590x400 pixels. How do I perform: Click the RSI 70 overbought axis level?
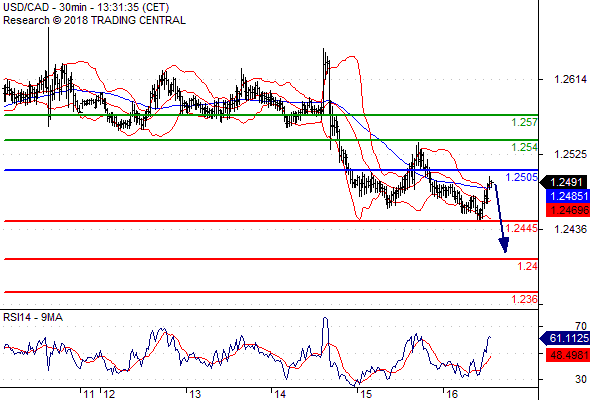581,326
